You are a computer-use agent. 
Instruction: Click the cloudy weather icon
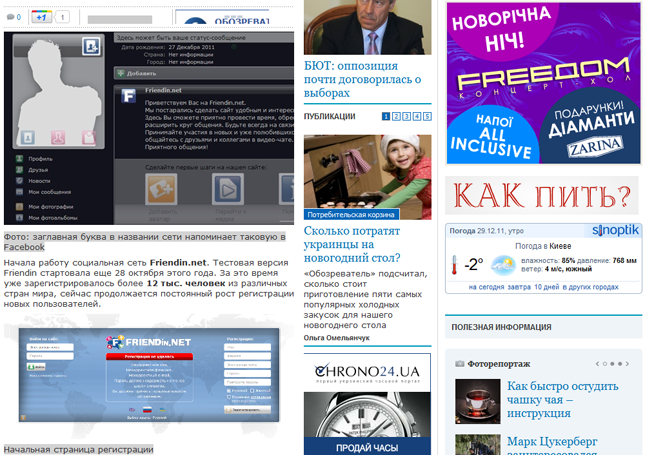point(504,265)
